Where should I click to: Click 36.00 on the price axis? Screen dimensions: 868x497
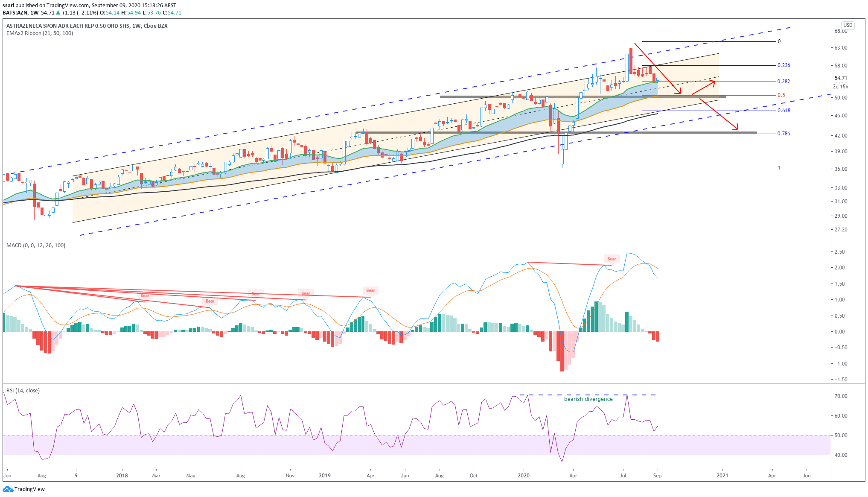pos(841,169)
